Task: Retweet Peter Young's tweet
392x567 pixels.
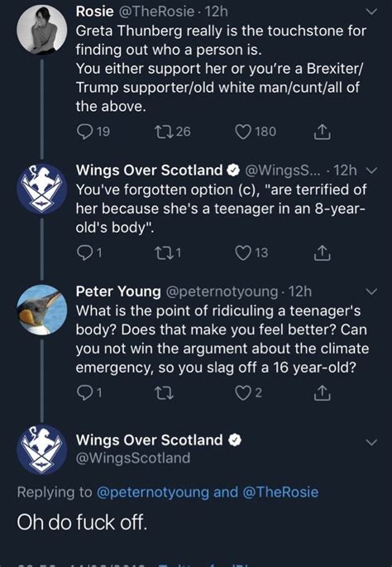Action: click(164, 392)
